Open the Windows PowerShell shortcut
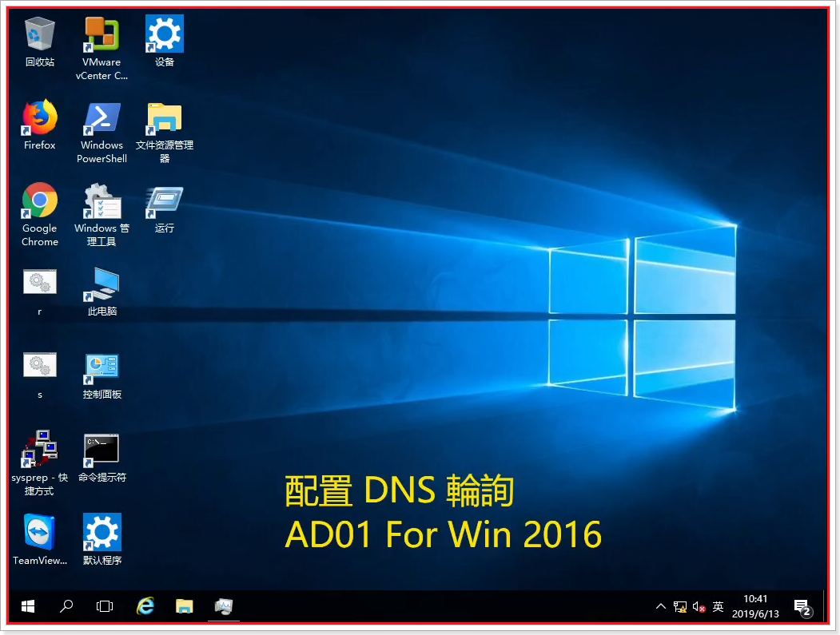This screenshot has height=635, width=840. click(102, 132)
